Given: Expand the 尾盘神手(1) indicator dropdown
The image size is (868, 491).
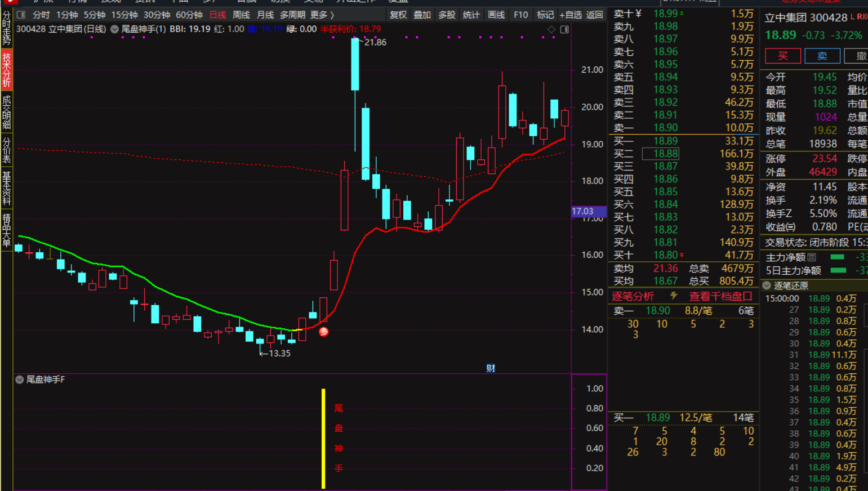Looking at the screenshot, I should pyautogui.click(x=115, y=29).
